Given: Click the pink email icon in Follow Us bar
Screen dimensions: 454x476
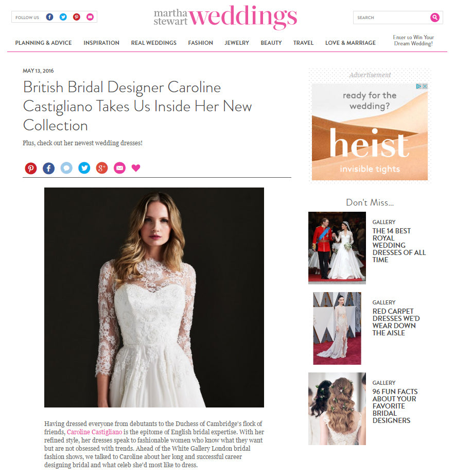Looking at the screenshot, I should 90,17.
